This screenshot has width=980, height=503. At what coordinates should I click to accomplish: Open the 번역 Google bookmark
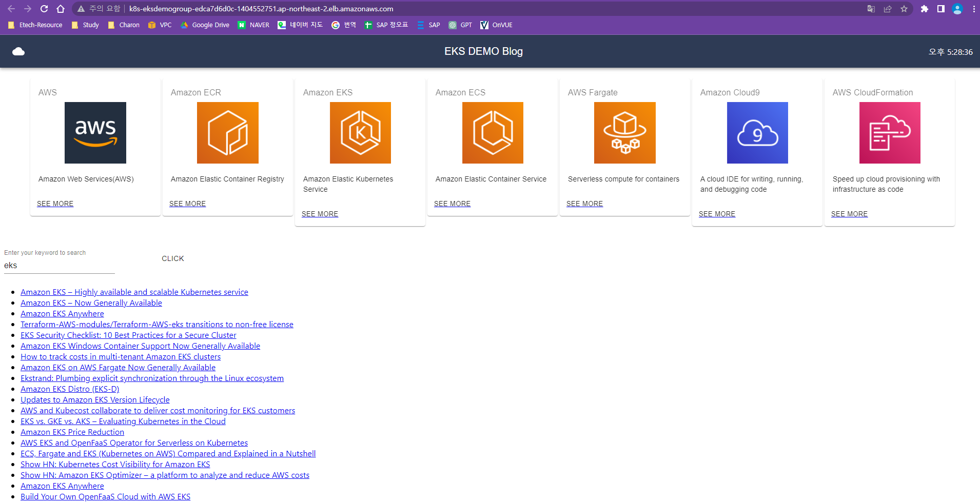(x=344, y=25)
